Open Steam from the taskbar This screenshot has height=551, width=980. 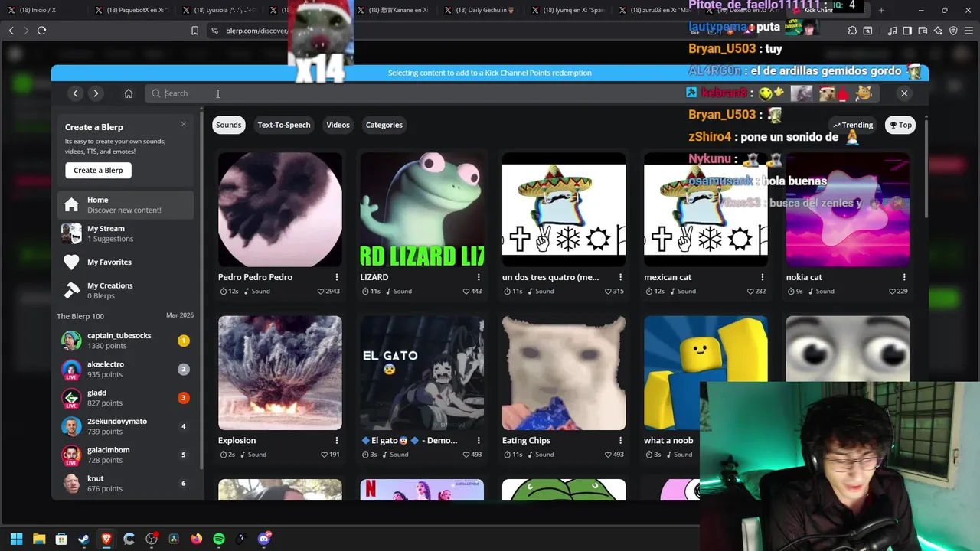tap(83, 539)
